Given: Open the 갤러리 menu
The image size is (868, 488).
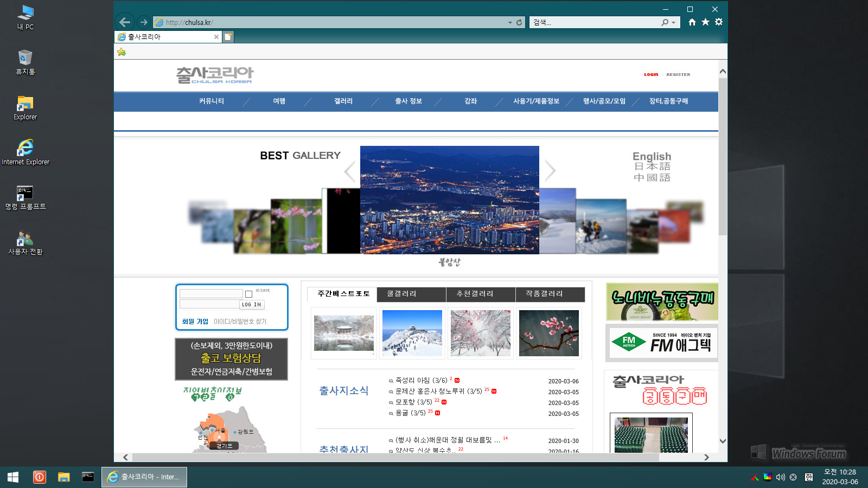Looking at the screenshot, I should coord(343,101).
